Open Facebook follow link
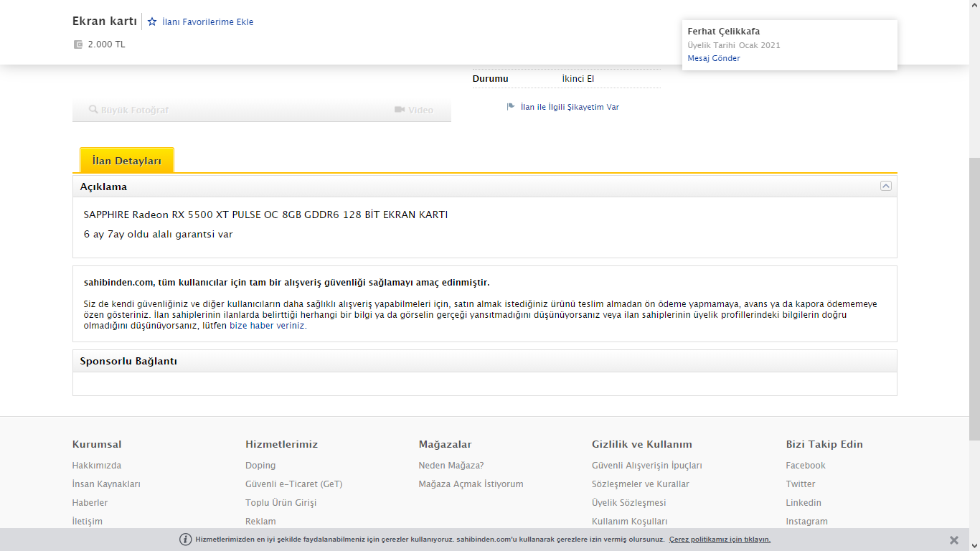Viewport: 980px width, 551px height. coord(806,466)
